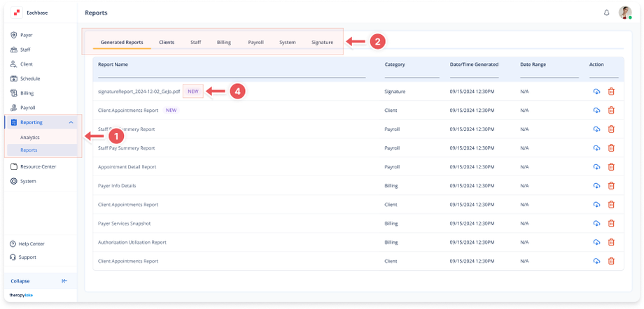Screen dimensions: 644x309
Task: Download the Authorization Utilization Report
Action: [596, 243]
